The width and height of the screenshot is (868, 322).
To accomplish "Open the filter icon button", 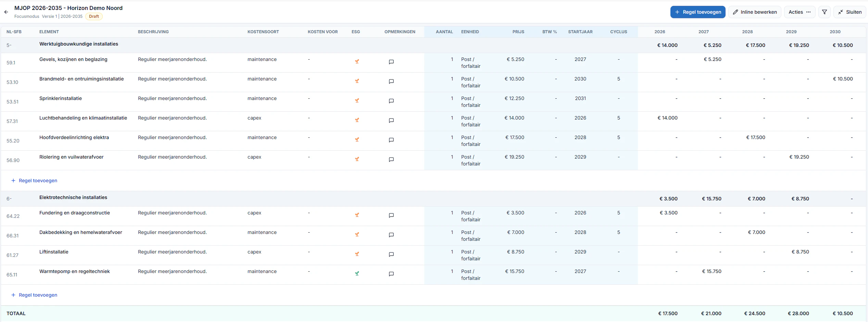I will coord(825,12).
